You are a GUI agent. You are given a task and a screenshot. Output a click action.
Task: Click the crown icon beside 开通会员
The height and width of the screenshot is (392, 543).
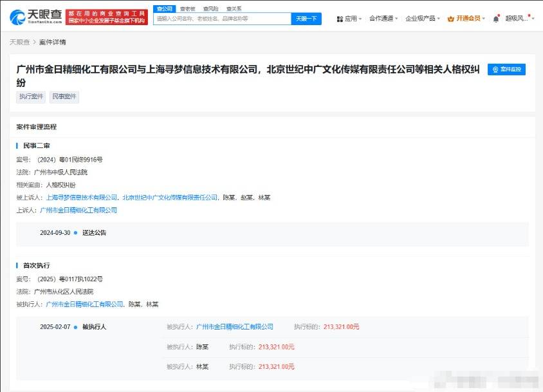coord(450,19)
